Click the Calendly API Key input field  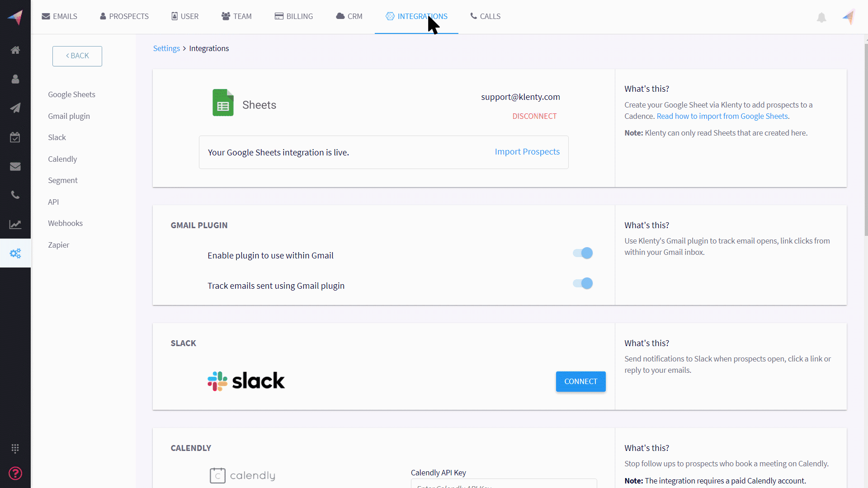point(504,484)
